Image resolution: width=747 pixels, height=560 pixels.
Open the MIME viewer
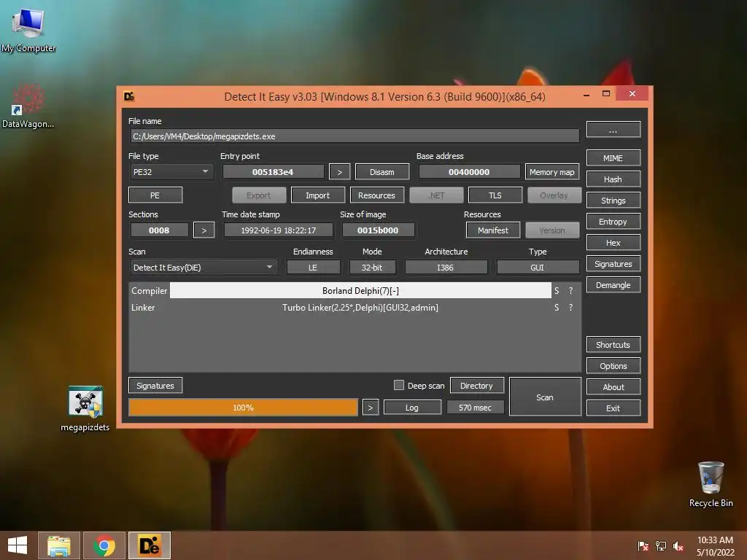[x=613, y=158]
